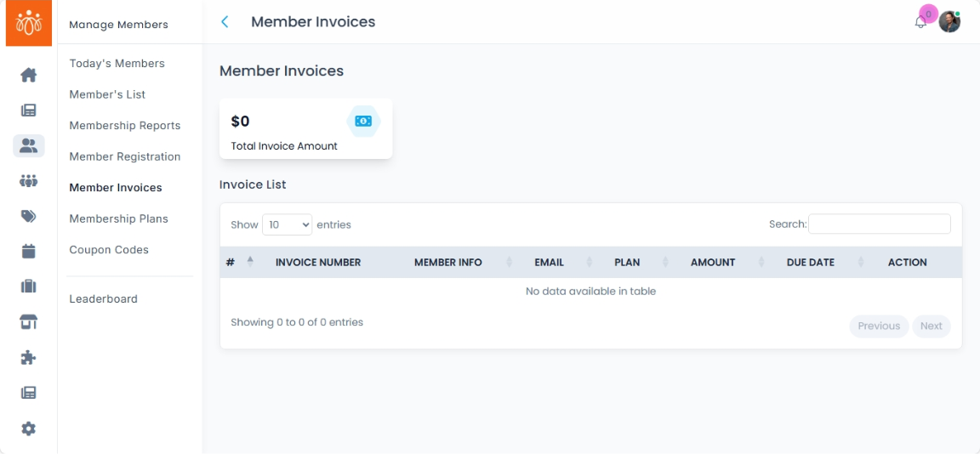Select Coupon Codes from the side menu
This screenshot has height=454, width=980.
coord(109,250)
